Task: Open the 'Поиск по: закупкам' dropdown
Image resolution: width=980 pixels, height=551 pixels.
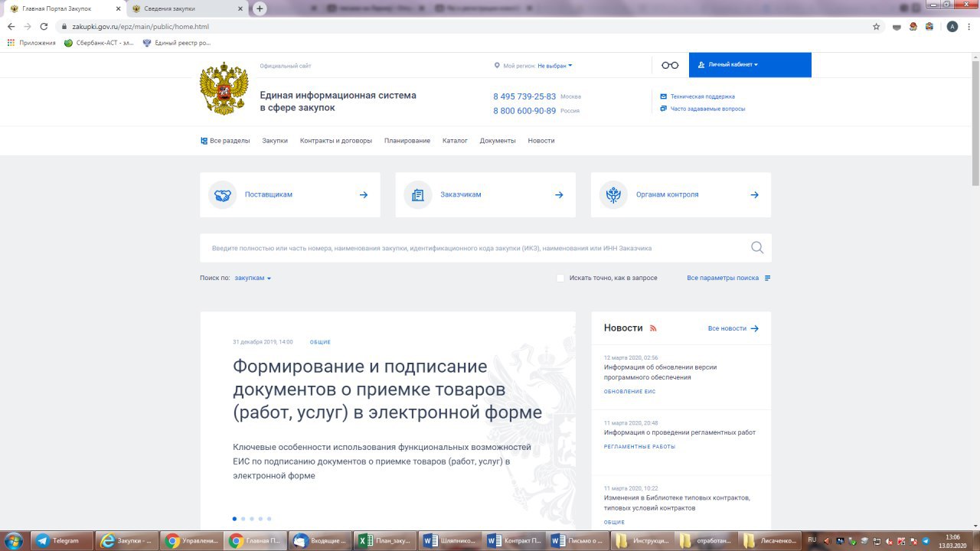Action: [253, 278]
